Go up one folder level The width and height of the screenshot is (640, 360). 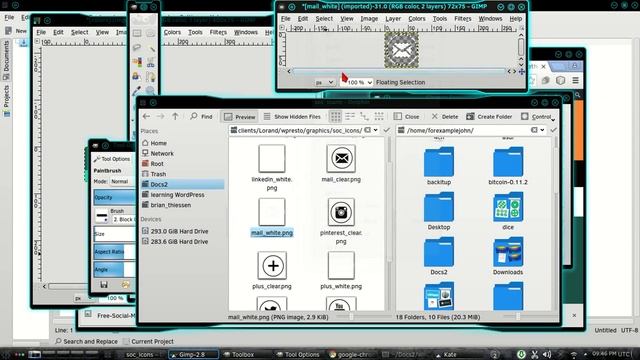pos(175,117)
